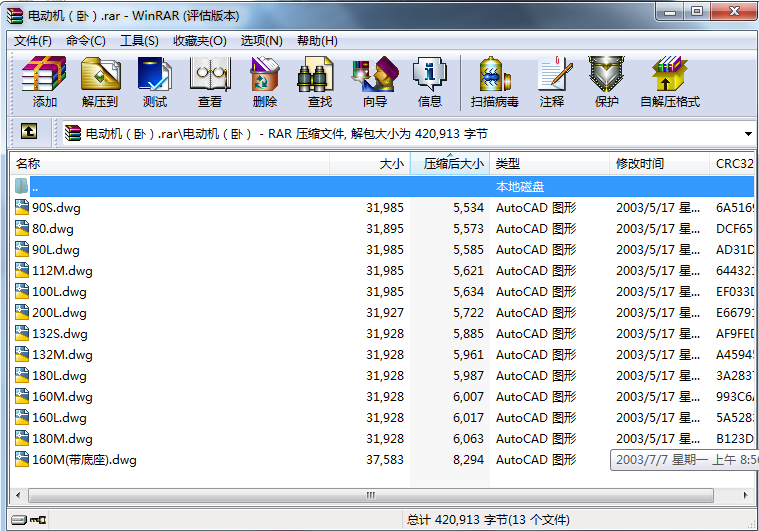The width and height of the screenshot is (759, 531).
Task: Open the 工具(S) menu
Action: [x=139, y=41]
